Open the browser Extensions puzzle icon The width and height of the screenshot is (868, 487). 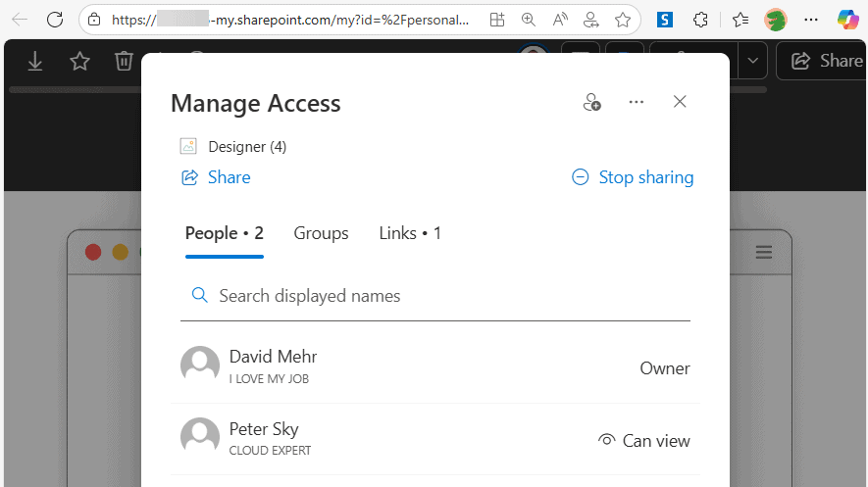tap(700, 19)
